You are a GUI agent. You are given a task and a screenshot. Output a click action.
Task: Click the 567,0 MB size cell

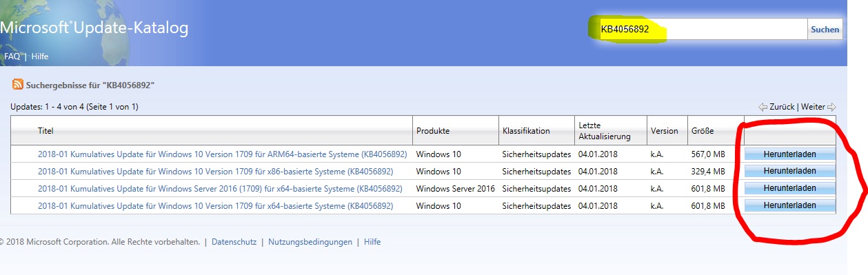coord(707,154)
